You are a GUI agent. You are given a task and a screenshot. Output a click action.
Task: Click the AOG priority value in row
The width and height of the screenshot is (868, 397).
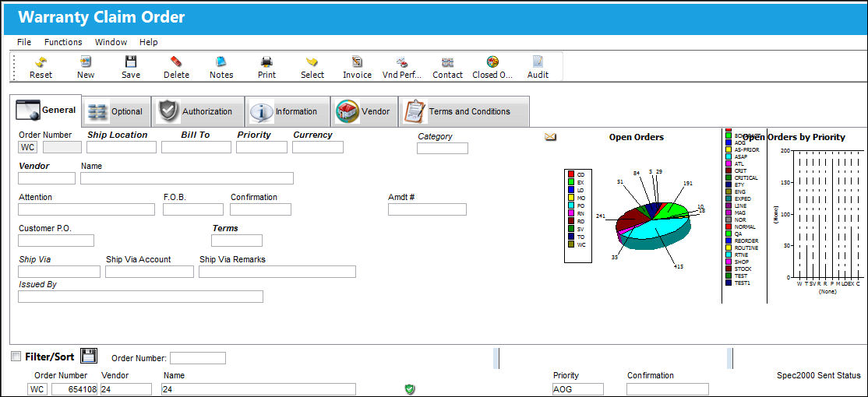point(578,389)
